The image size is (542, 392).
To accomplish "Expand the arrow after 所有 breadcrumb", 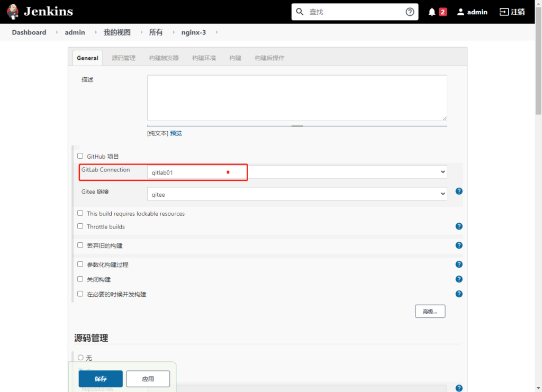I will click(x=174, y=32).
